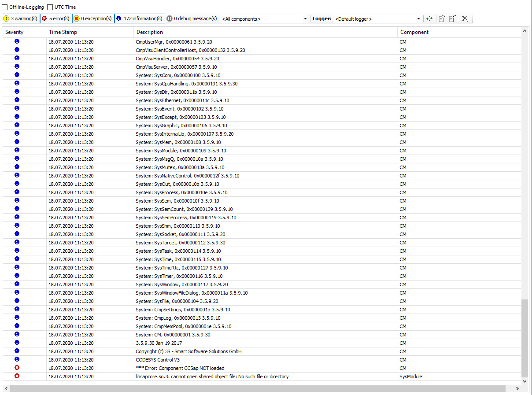Click the vertical scrollbar thumb
532x395 pixels.
tap(525, 338)
